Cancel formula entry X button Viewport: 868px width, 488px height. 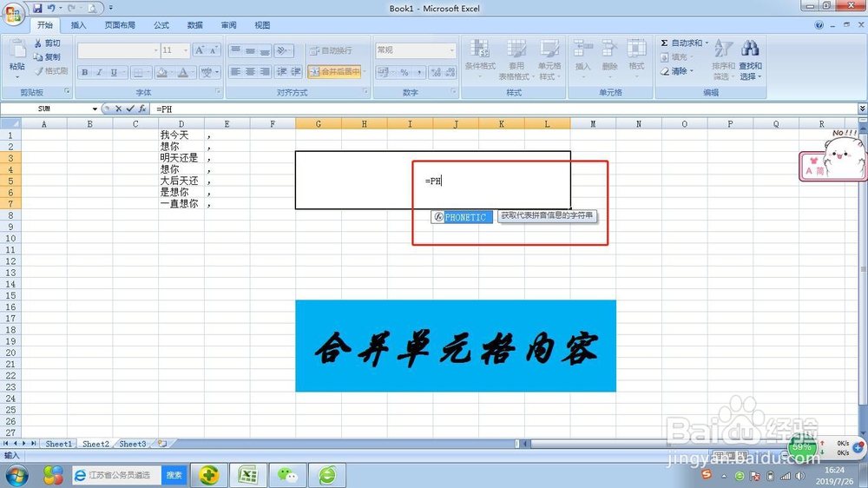(x=118, y=109)
